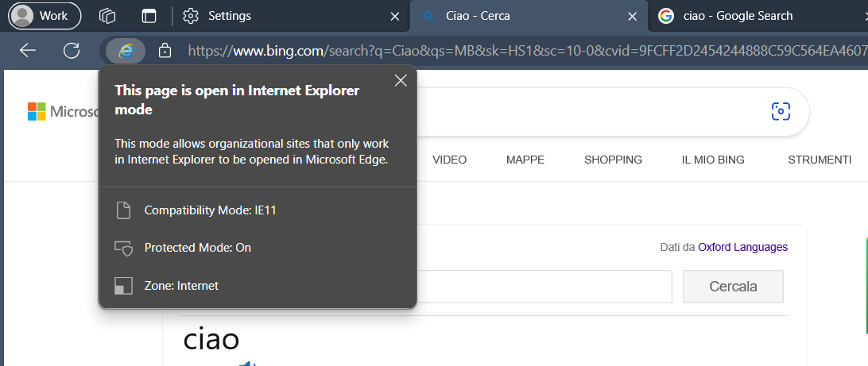Screen dimensions: 868x366
Task: Click the 'ciao' dictionary headword
Action: [x=211, y=340]
